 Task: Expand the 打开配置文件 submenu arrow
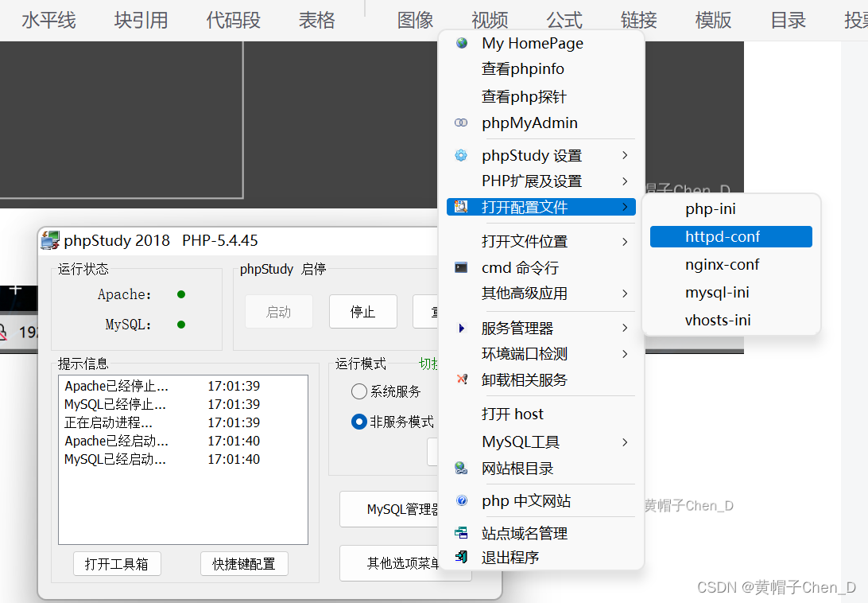(x=625, y=207)
